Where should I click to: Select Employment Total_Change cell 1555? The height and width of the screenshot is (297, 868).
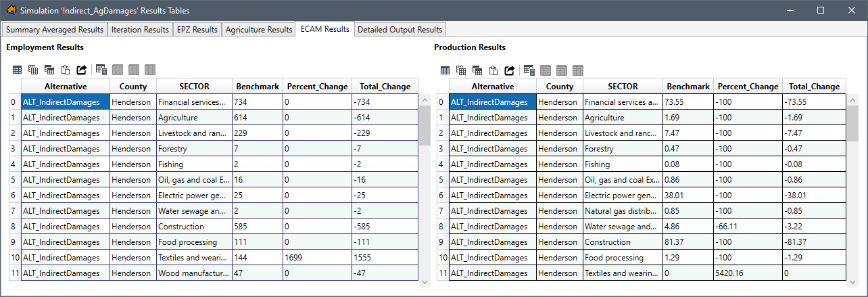pos(385,258)
